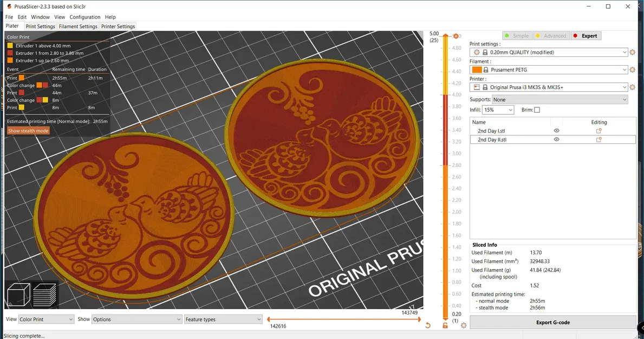Open the Print settings preset dropdown
The height and width of the screenshot is (339, 644).
549,52
